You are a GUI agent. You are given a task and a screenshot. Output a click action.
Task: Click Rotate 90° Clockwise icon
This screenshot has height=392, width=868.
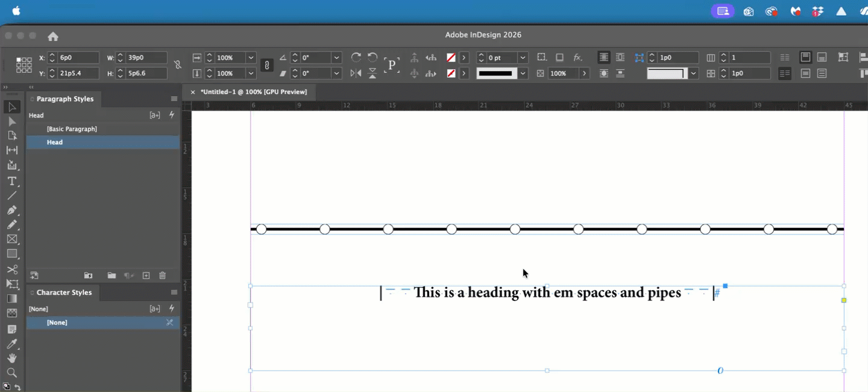(356, 57)
